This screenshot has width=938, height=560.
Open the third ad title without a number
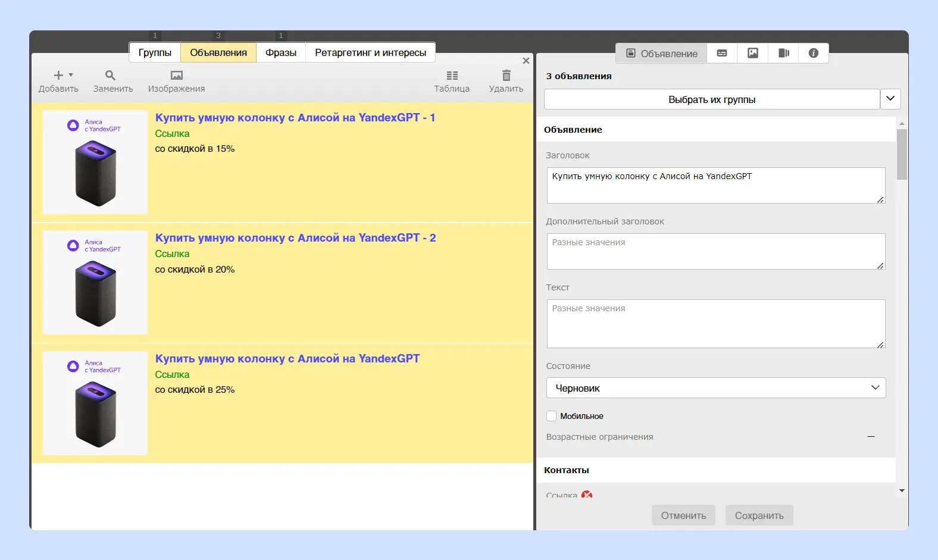(x=287, y=359)
